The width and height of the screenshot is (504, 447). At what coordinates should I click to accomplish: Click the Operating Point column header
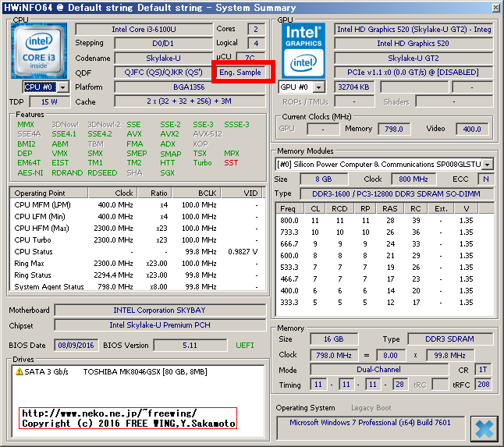click(x=49, y=193)
